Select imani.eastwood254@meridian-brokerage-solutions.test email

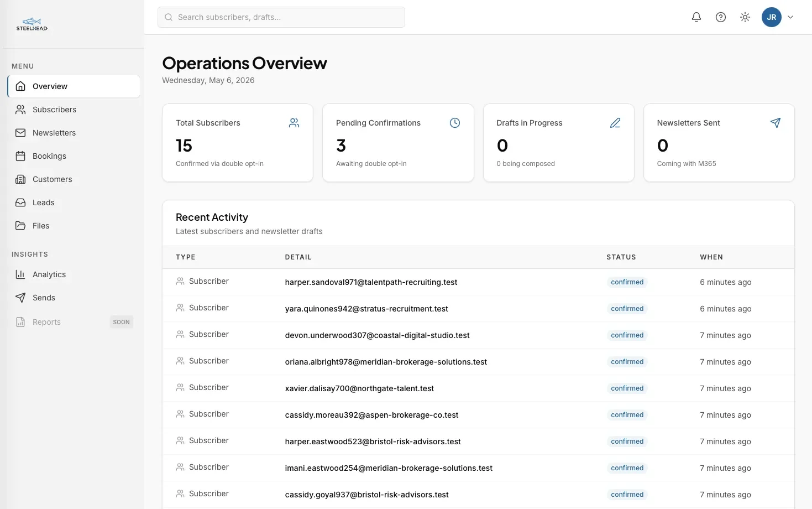click(x=389, y=468)
